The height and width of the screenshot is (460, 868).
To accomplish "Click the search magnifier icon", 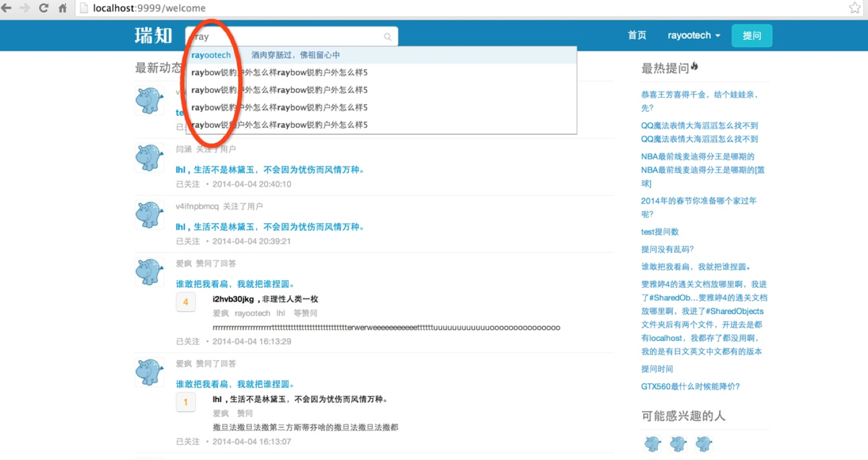I will (x=388, y=37).
